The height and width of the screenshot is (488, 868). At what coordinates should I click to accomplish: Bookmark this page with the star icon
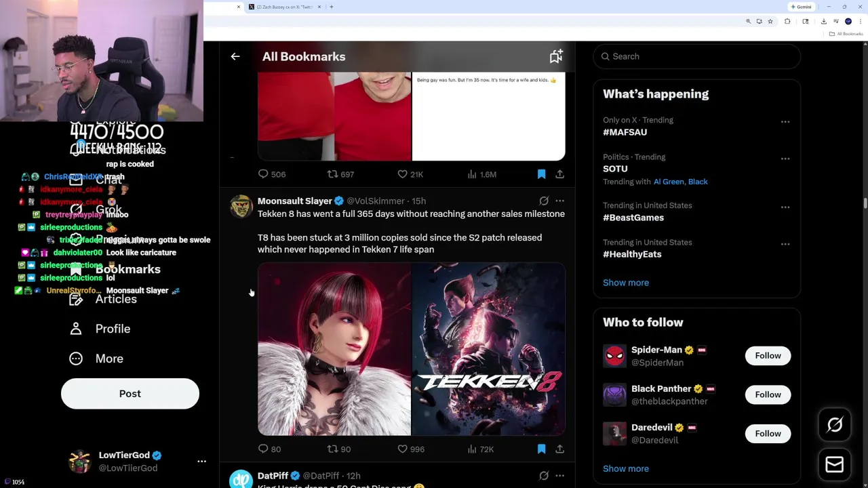tap(770, 21)
